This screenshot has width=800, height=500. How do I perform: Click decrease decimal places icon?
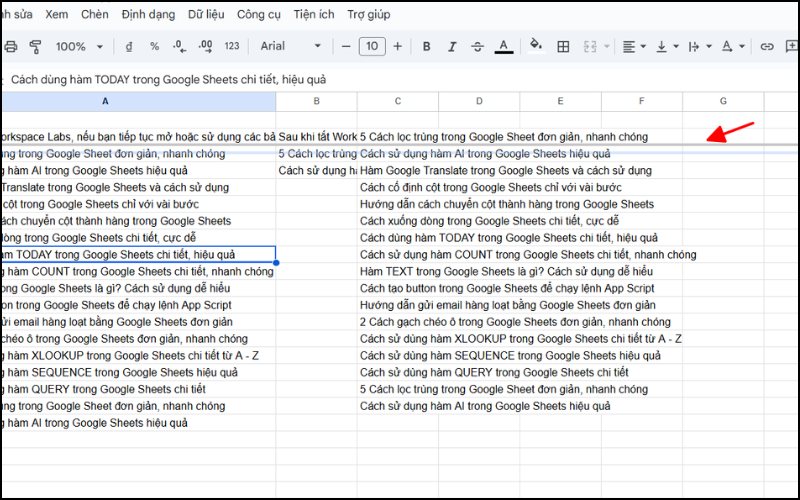pos(179,46)
